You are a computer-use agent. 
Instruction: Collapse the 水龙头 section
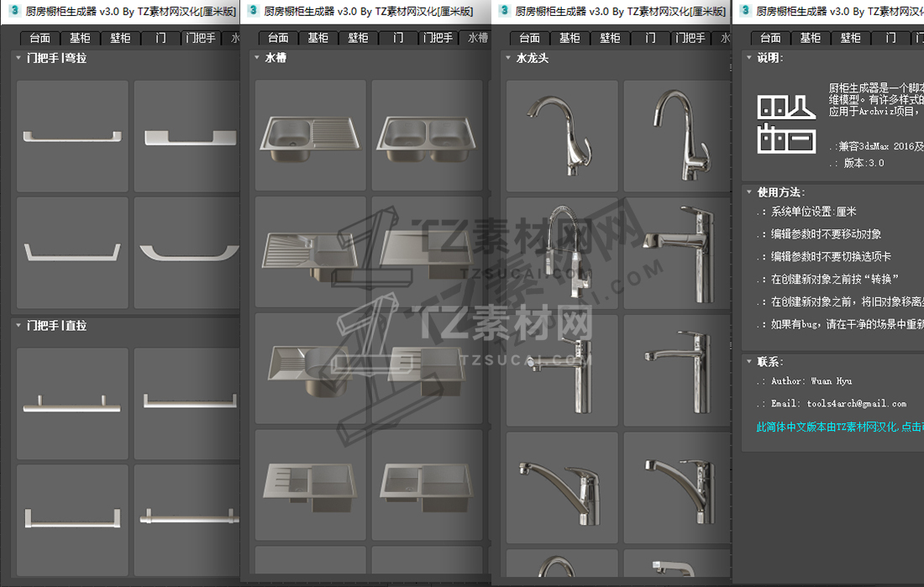[508, 58]
